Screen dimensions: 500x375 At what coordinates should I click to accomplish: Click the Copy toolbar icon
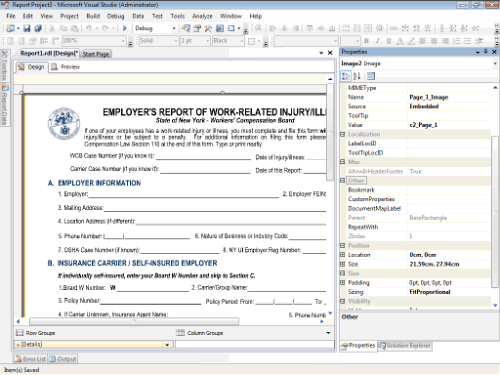pyautogui.click(x=63, y=28)
